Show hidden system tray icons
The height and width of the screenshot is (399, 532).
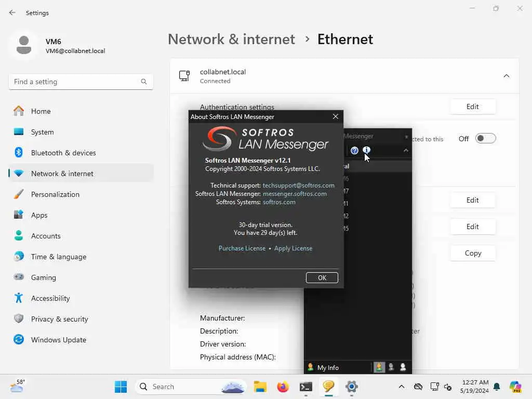402,387
